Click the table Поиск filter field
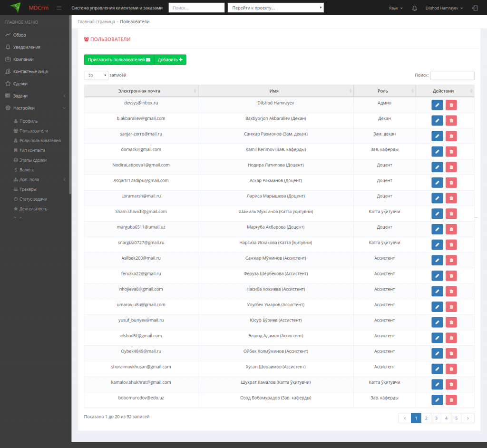Viewport: 487px width, 448px height. click(452, 75)
